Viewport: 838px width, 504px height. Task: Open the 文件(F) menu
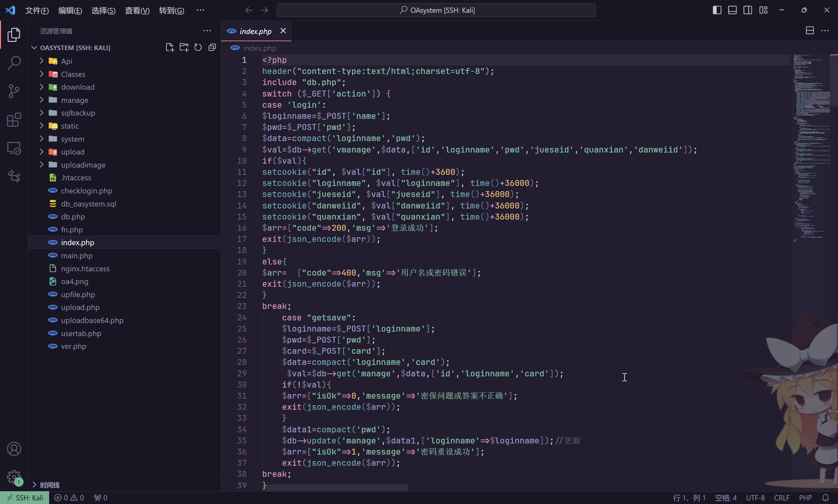pos(37,10)
